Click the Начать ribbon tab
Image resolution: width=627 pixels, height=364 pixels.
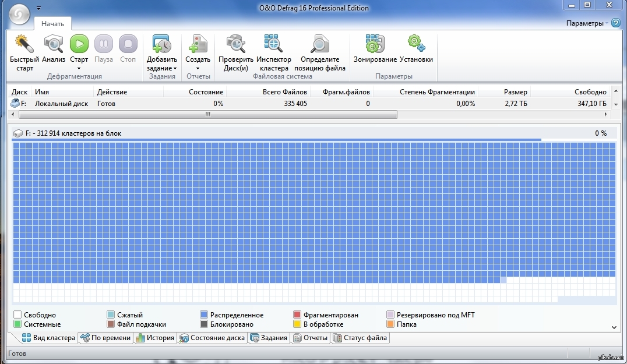(x=52, y=23)
